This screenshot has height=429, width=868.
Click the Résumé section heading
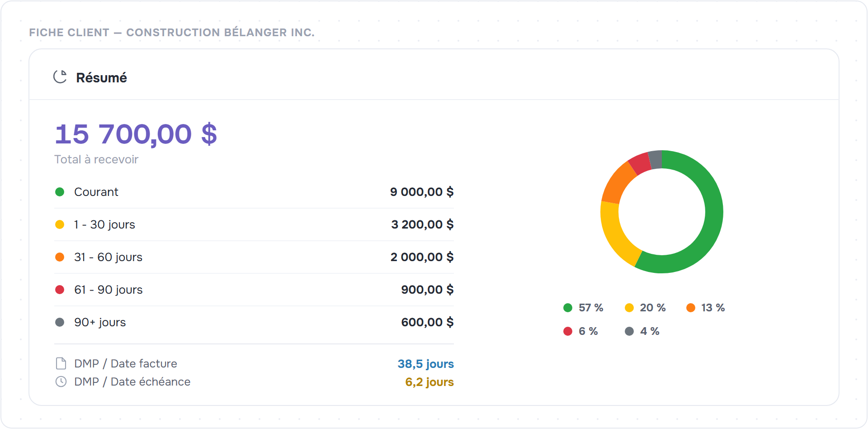coord(101,77)
